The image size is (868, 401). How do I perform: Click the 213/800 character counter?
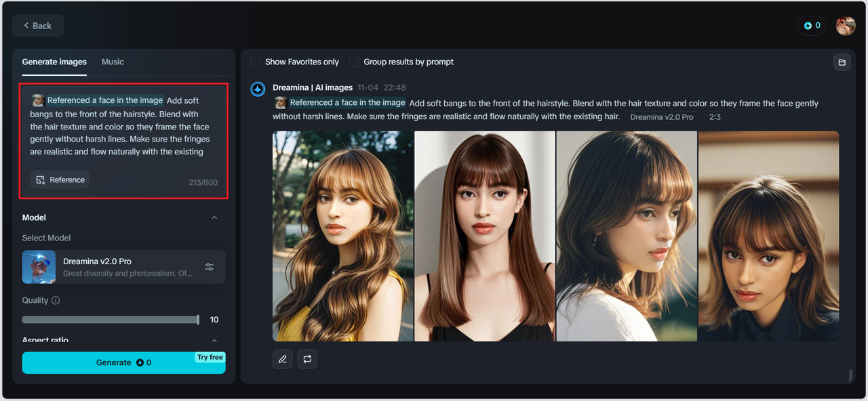point(203,182)
